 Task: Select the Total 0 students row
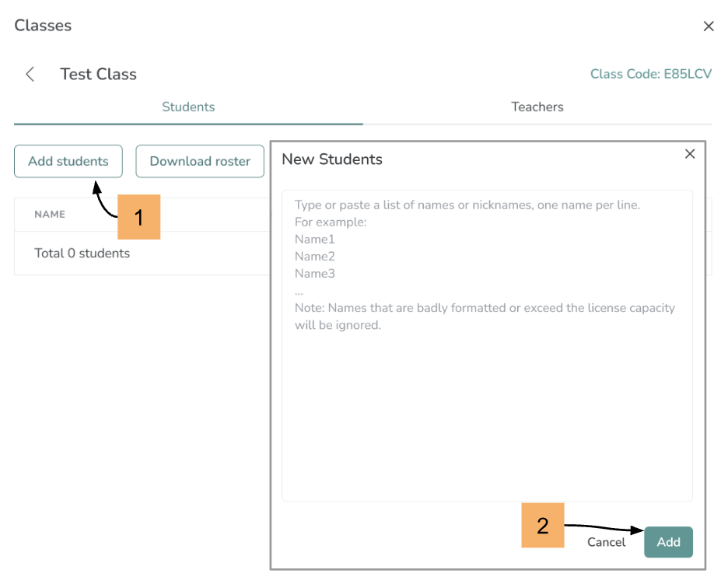pyautogui.click(x=82, y=254)
